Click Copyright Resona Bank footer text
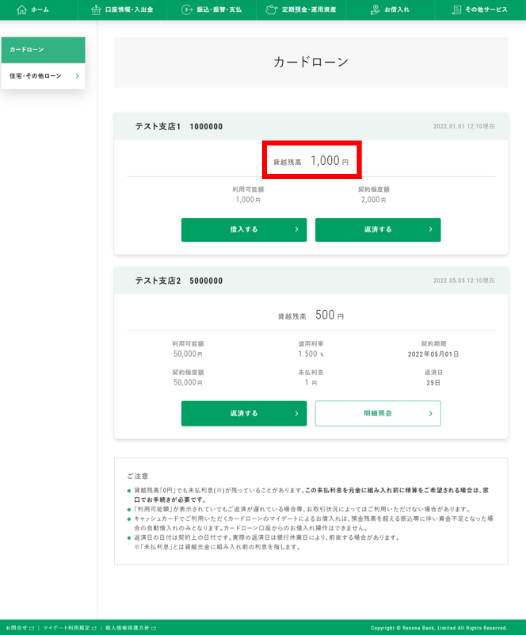This screenshot has height=635, width=526. click(439, 628)
